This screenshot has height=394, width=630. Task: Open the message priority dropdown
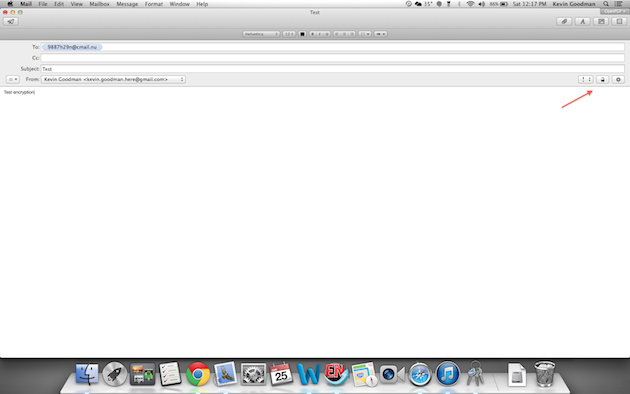pos(586,80)
